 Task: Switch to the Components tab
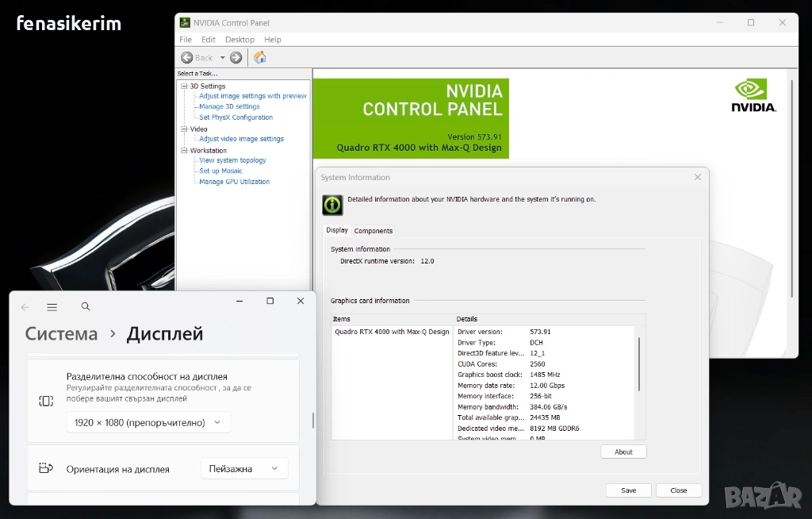coord(373,231)
